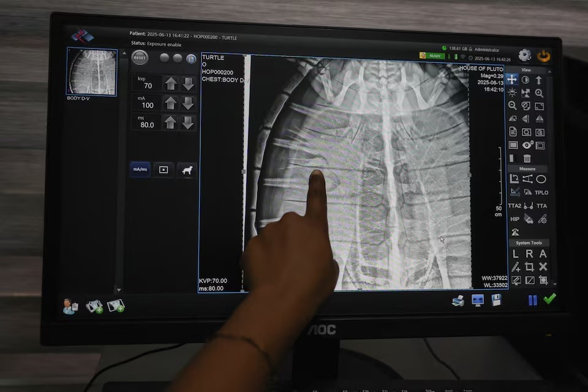
Task: Toggle the centered square frame button
Action: point(164,170)
